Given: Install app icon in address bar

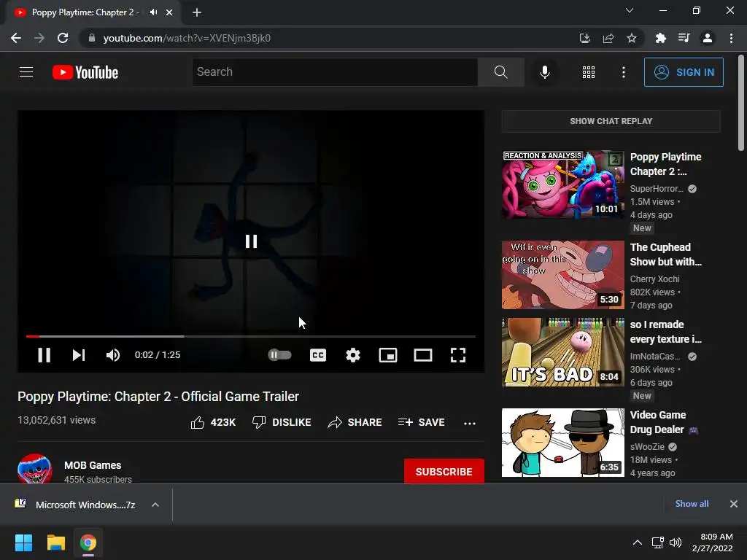Looking at the screenshot, I should 584,38.
